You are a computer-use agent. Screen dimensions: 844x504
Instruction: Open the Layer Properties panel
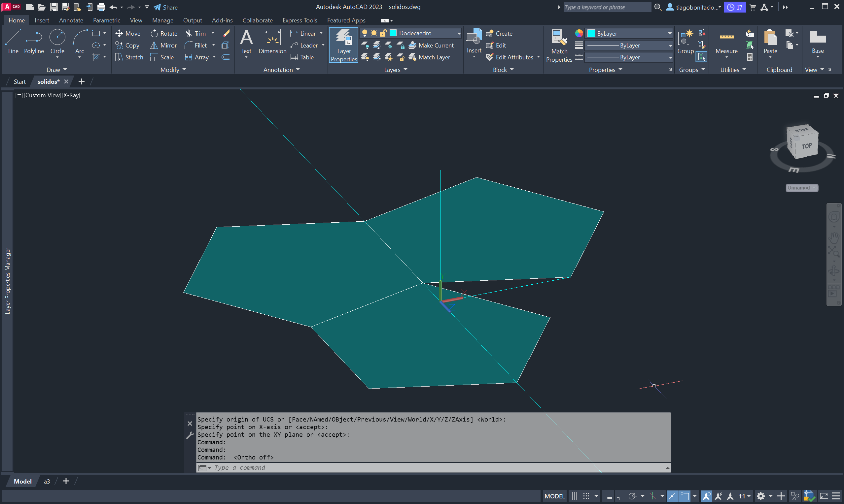coord(344,45)
